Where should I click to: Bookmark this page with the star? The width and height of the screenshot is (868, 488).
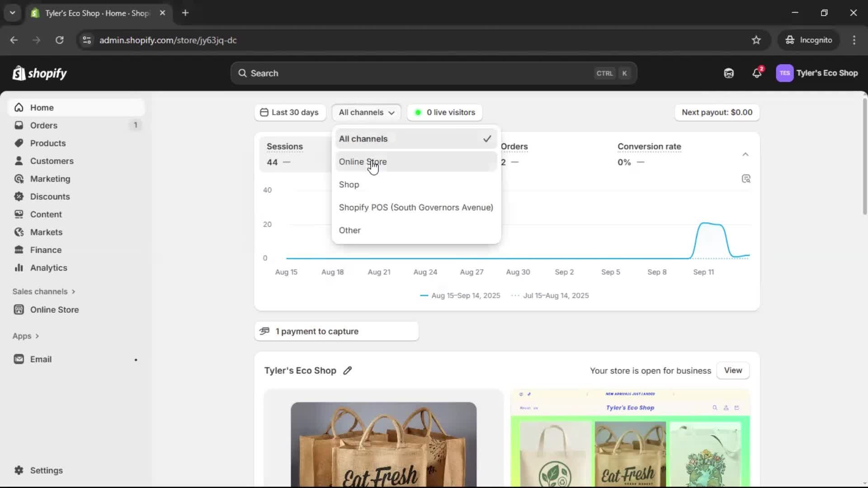[756, 40]
